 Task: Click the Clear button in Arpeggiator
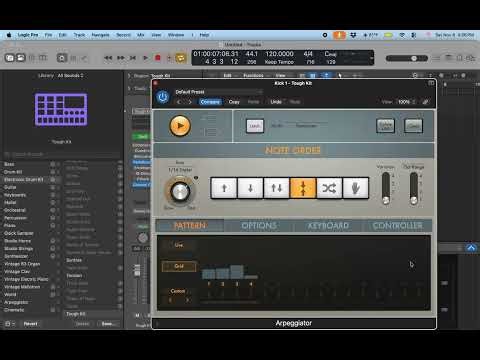click(x=413, y=126)
